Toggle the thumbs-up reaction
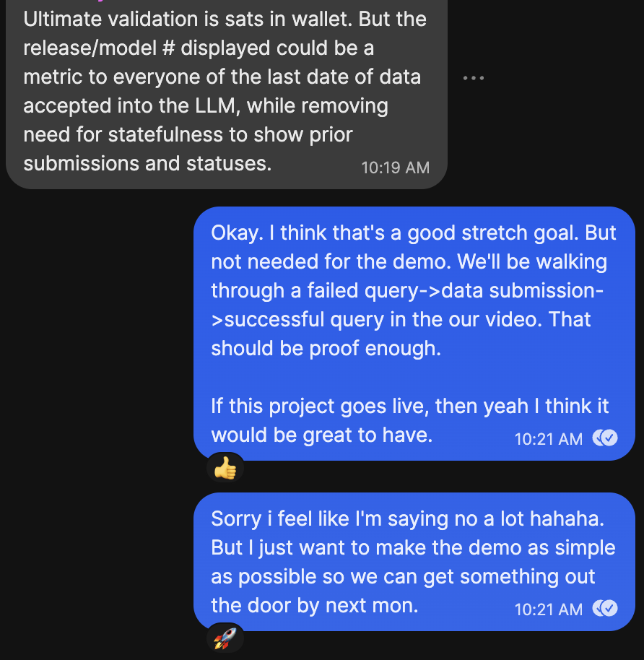The width and height of the screenshot is (644, 660). click(x=225, y=468)
